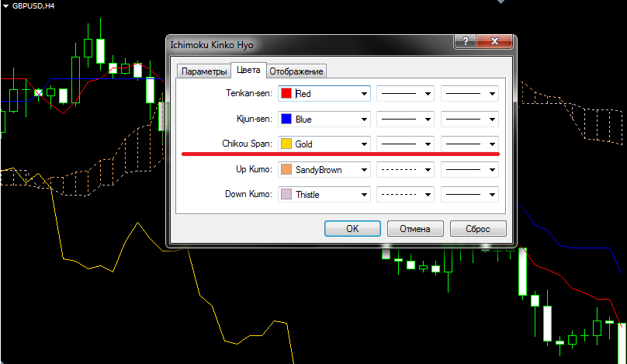
Task: Close the Ichimoku Kinko Hyo dialog
Action: pos(497,42)
